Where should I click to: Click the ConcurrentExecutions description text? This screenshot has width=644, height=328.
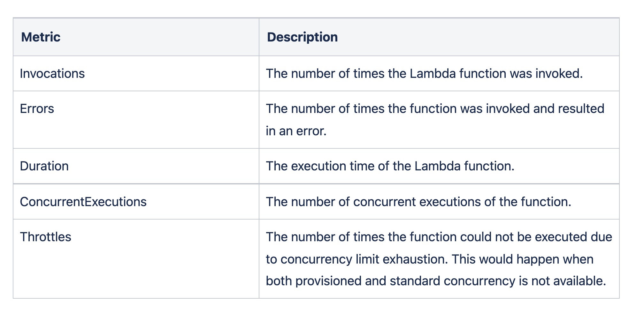[418, 202]
